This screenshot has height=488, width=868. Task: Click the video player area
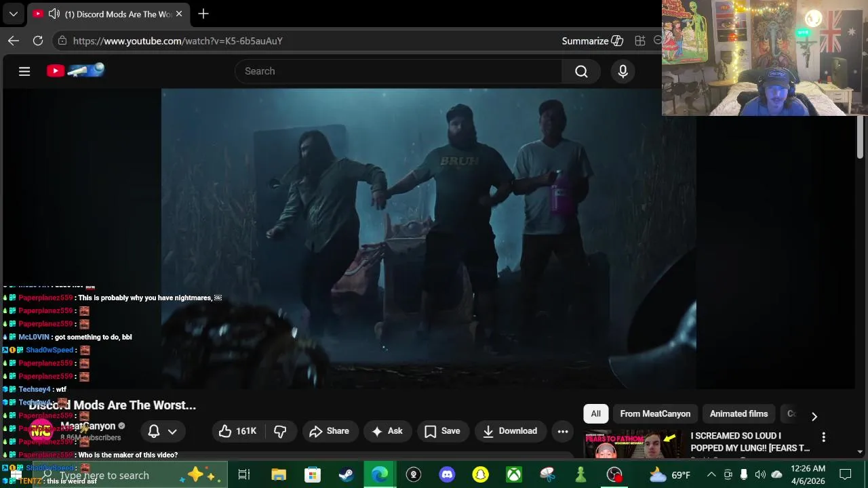[x=429, y=239]
